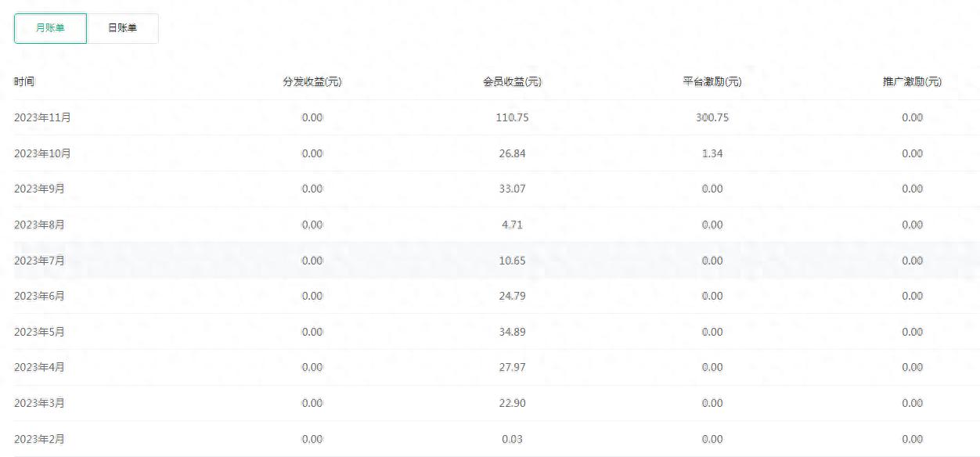980x457 pixels.
Task: Click the 300.75 platform incentive value
Action: tap(712, 117)
